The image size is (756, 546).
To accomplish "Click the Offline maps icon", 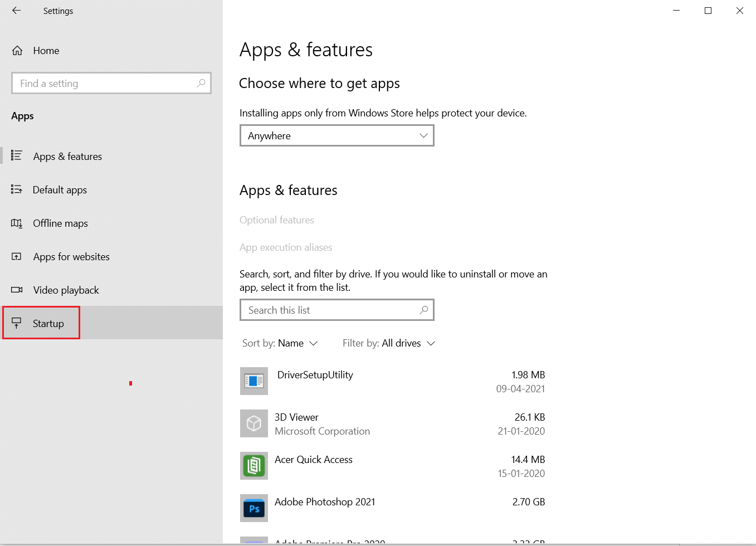I will coord(17,223).
